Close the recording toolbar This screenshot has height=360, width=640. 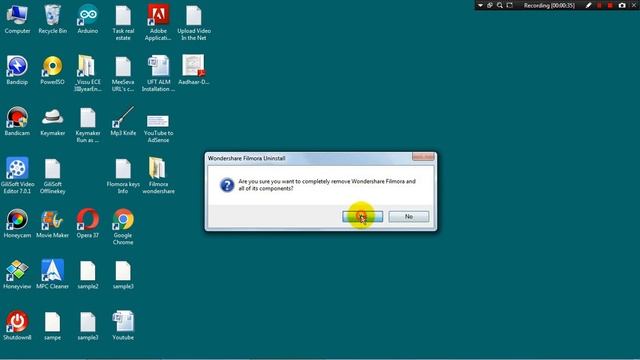[x=635, y=5]
